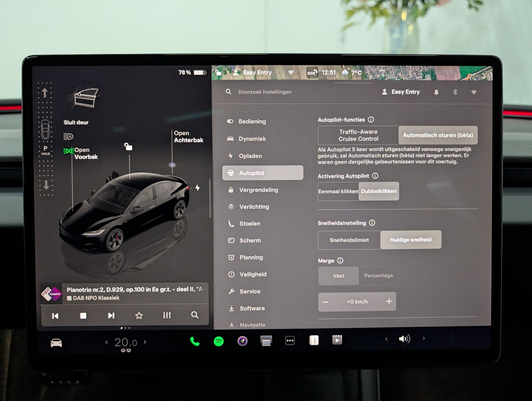Open the dashcam camera app
532x401 pixels.
[242, 341]
